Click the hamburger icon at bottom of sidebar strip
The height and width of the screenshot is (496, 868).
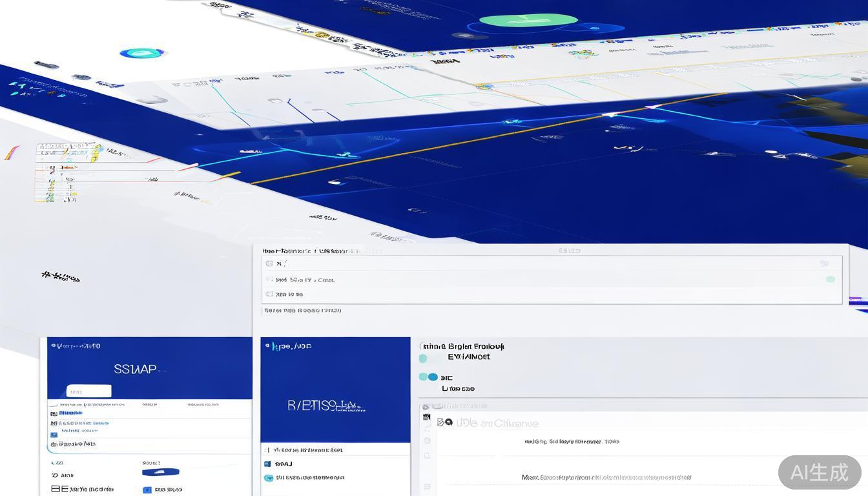(x=426, y=486)
